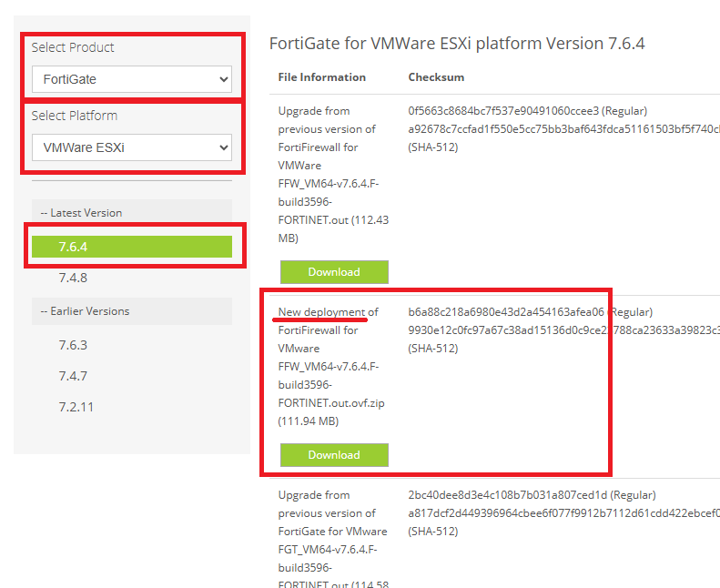The width and height of the screenshot is (720, 588).
Task: Click the chevron arrow in FortiGate selector
Action: (x=224, y=79)
